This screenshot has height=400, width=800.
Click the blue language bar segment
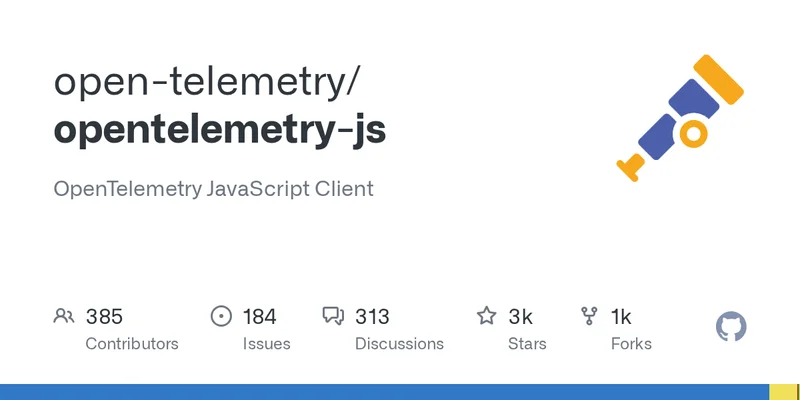point(384,392)
